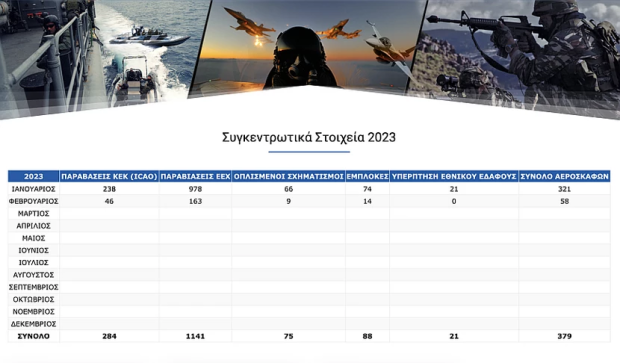The image size is (620, 363).
Task: Click the ΣΥΝΟΛΟ ΑΕΡΟΣΚΑΦΩΝ column header
Action: [564, 176]
